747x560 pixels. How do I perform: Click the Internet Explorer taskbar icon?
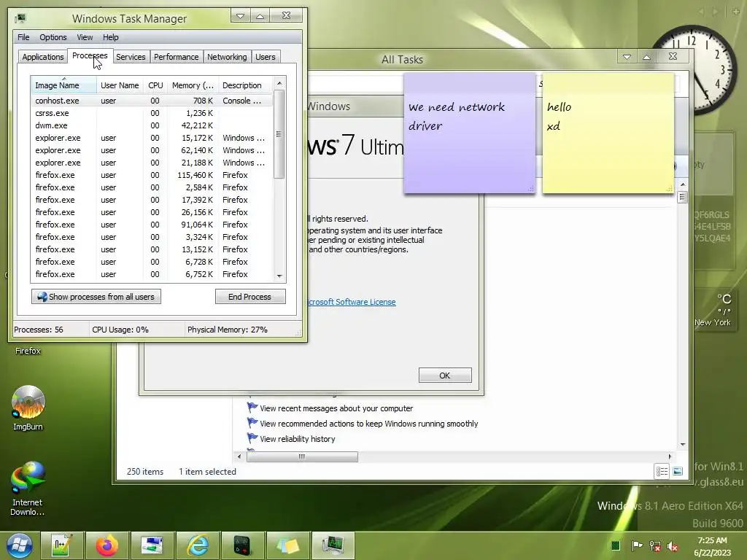pos(198,545)
